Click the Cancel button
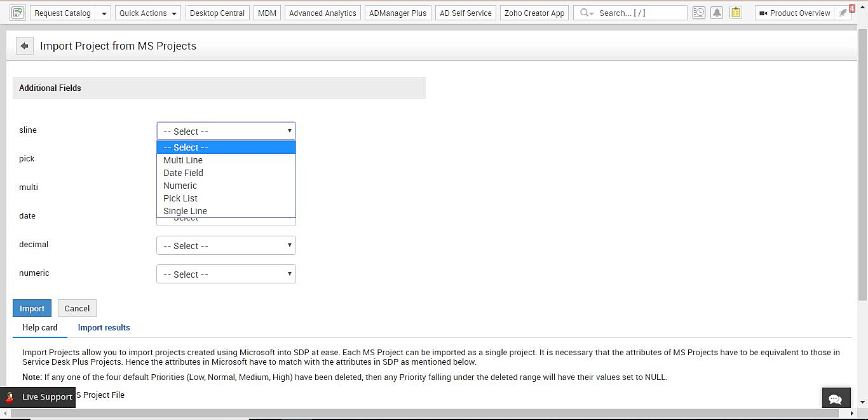868x420 pixels. click(x=77, y=308)
